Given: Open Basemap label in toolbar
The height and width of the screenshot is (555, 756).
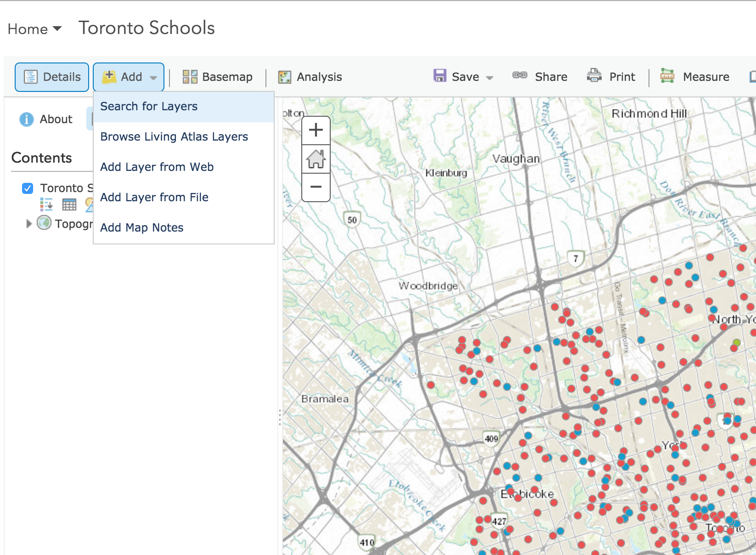Looking at the screenshot, I should [x=227, y=77].
